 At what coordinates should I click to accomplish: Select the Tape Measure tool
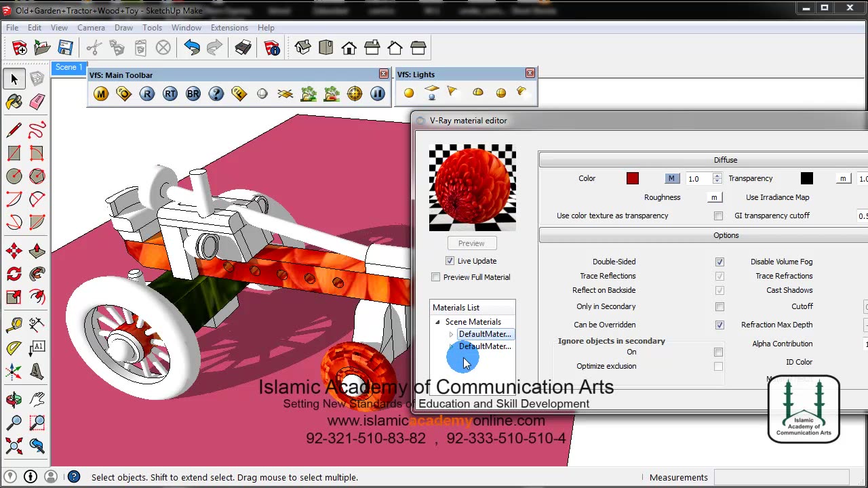pos(14,325)
